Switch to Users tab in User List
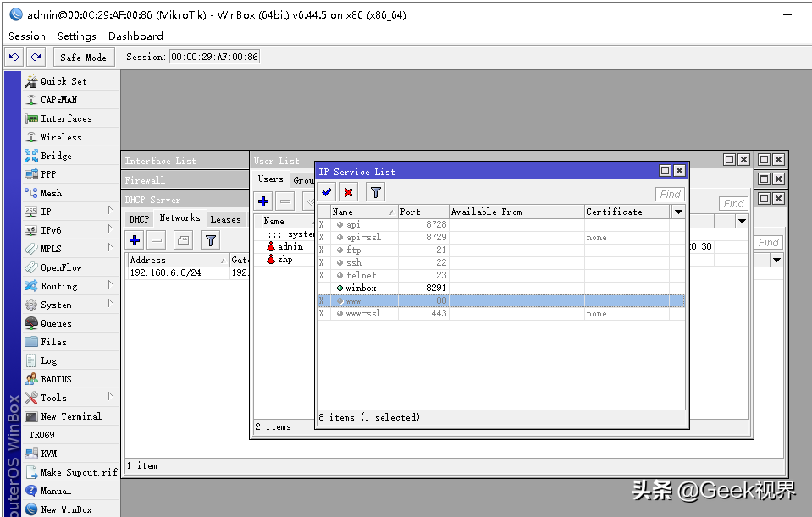Viewport: 812px width, 517px height. (x=271, y=179)
